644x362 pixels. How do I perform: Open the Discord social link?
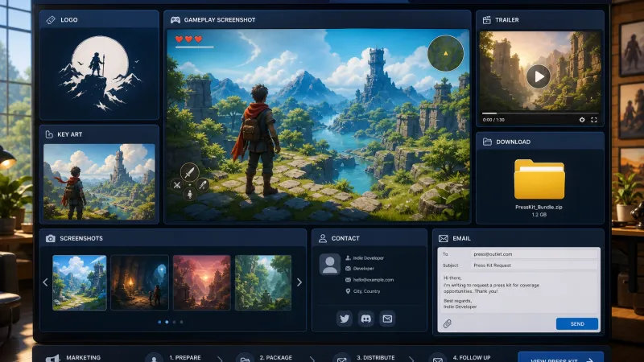tap(365, 319)
